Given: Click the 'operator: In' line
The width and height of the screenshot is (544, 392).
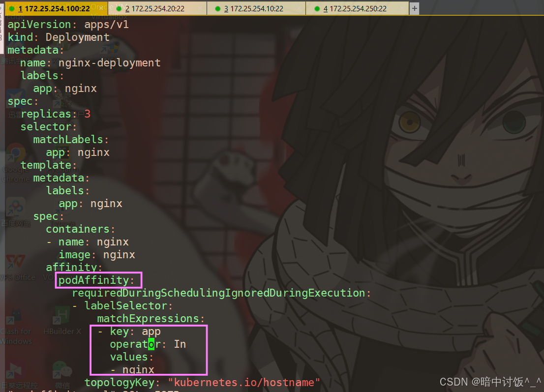Looking at the screenshot, I should click(x=148, y=344).
